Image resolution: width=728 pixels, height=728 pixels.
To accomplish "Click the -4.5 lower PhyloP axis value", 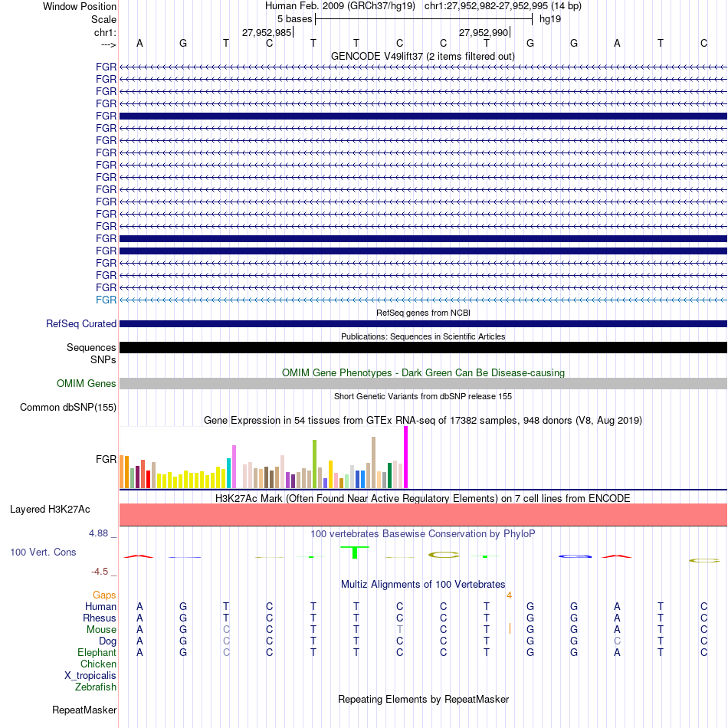I will click(x=100, y=572).
